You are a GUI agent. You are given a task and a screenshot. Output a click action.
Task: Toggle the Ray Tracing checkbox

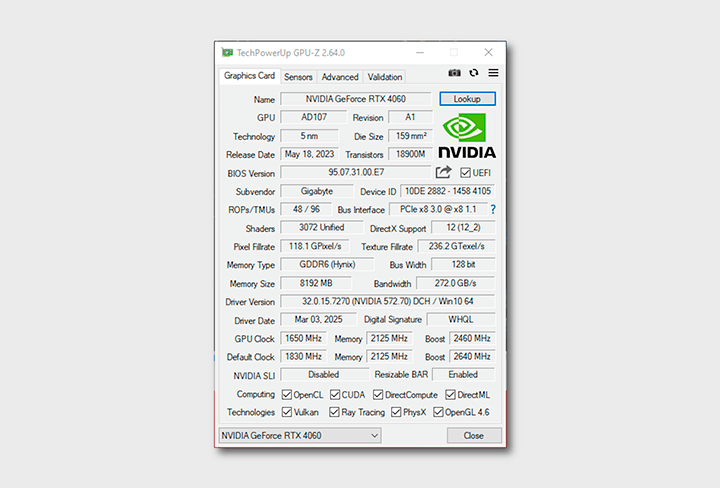pyautogui.click(x=335, y=412)
